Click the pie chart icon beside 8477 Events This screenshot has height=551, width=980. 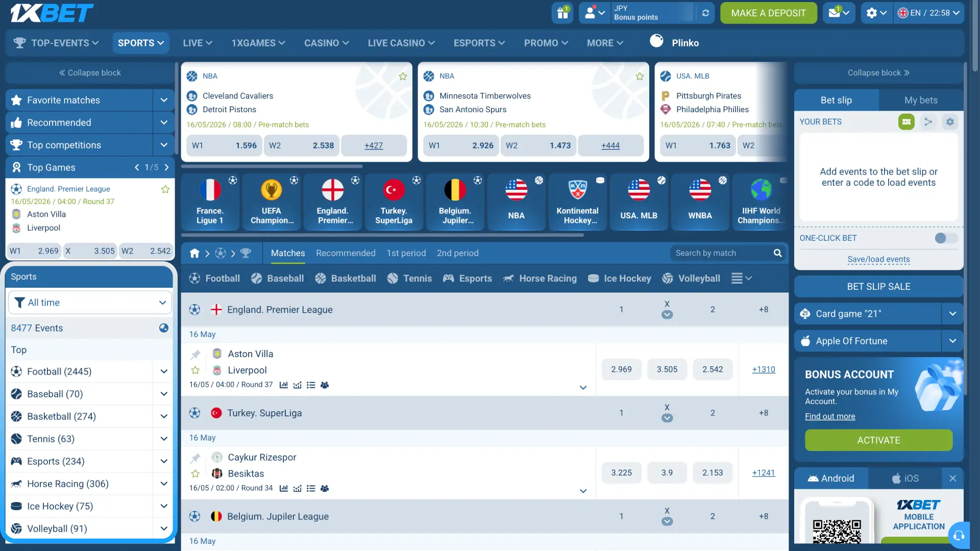point(163,328)
